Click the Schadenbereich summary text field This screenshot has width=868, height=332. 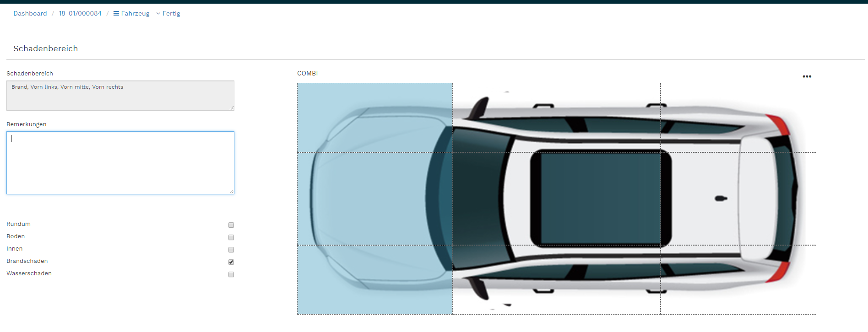[120, 96]
